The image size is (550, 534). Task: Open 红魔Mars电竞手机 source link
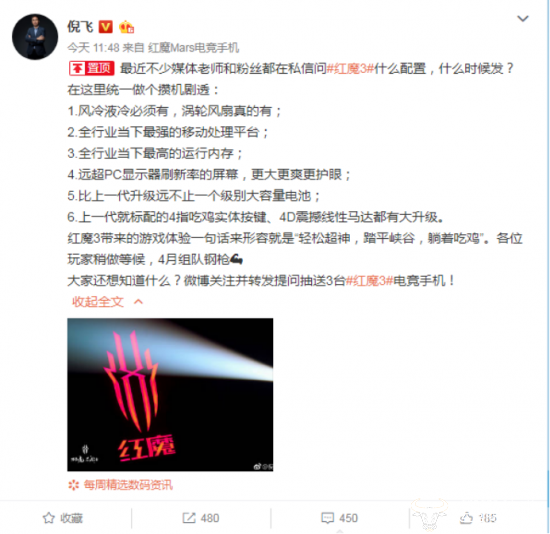pos(193,48)
